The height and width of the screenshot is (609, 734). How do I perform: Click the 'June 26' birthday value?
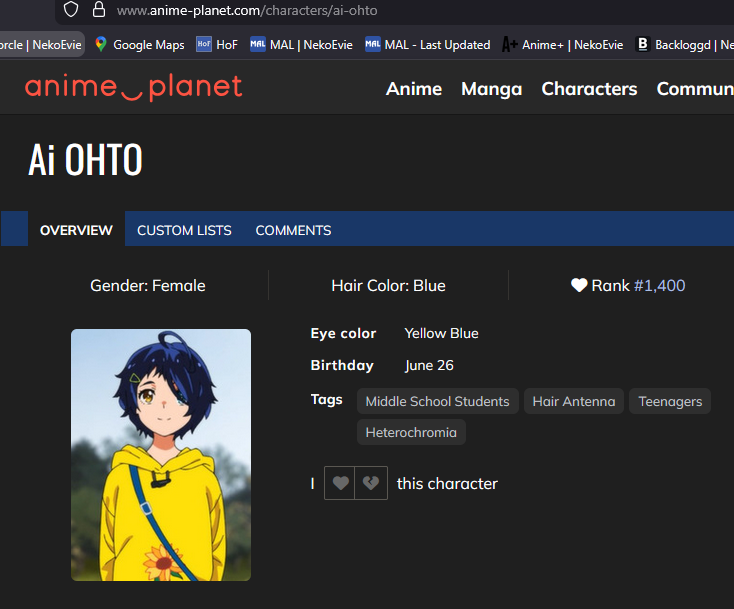[429, 365]
